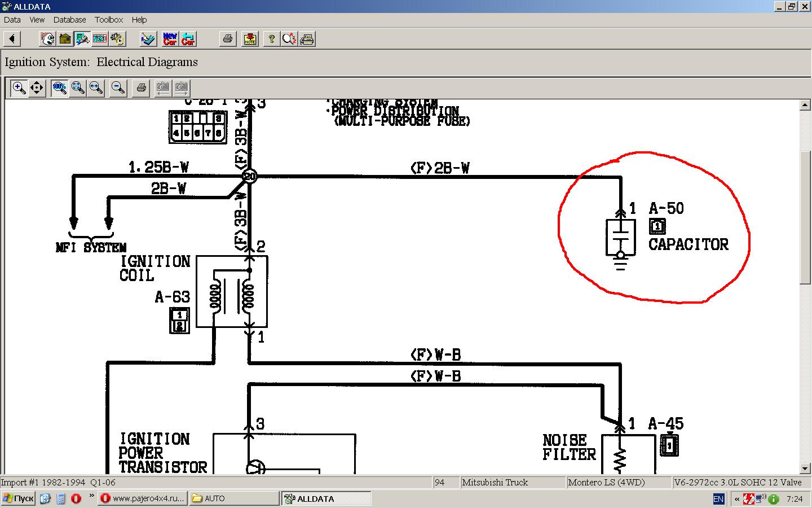Click the 'A-45' connector label
812x508 pixels.
[666, 424]
